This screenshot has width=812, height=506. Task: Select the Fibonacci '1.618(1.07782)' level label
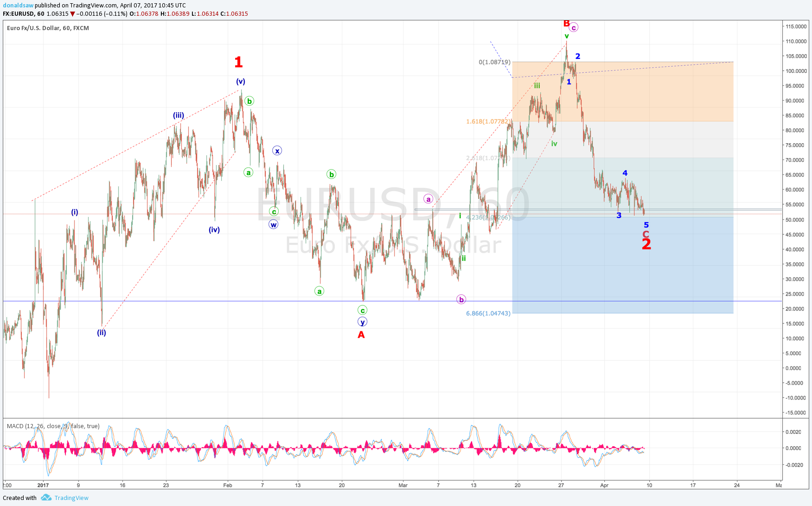[x=488, y=121]
